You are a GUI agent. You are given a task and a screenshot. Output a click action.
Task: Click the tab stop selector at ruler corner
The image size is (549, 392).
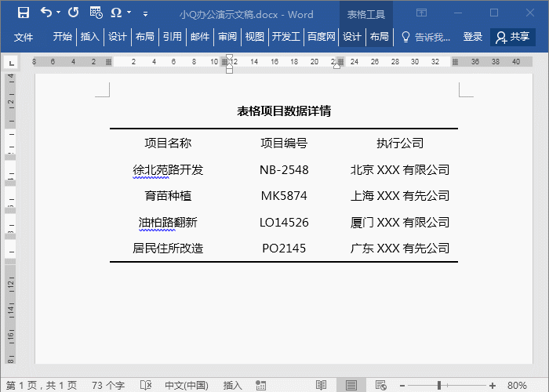point(11,63)
